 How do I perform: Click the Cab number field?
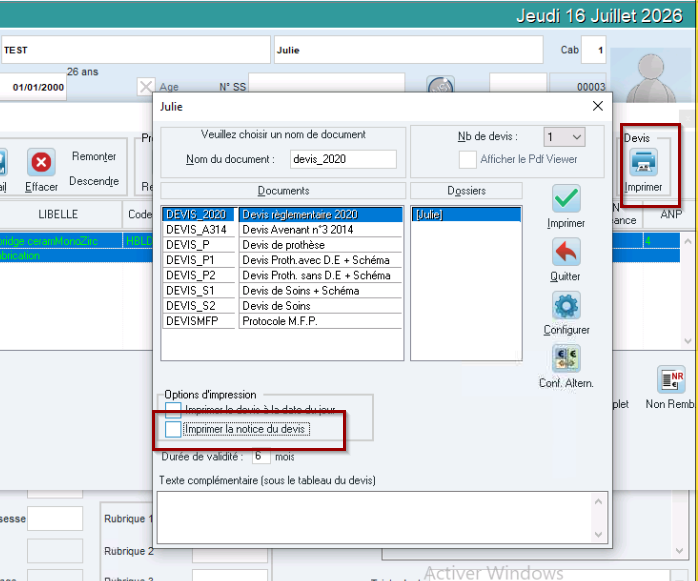[593, 50]
